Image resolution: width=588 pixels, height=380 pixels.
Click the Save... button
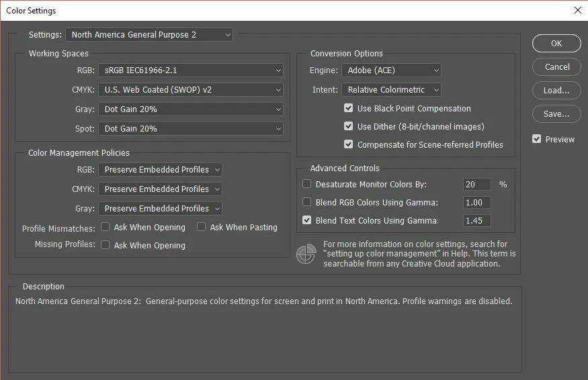coord(556,113)
